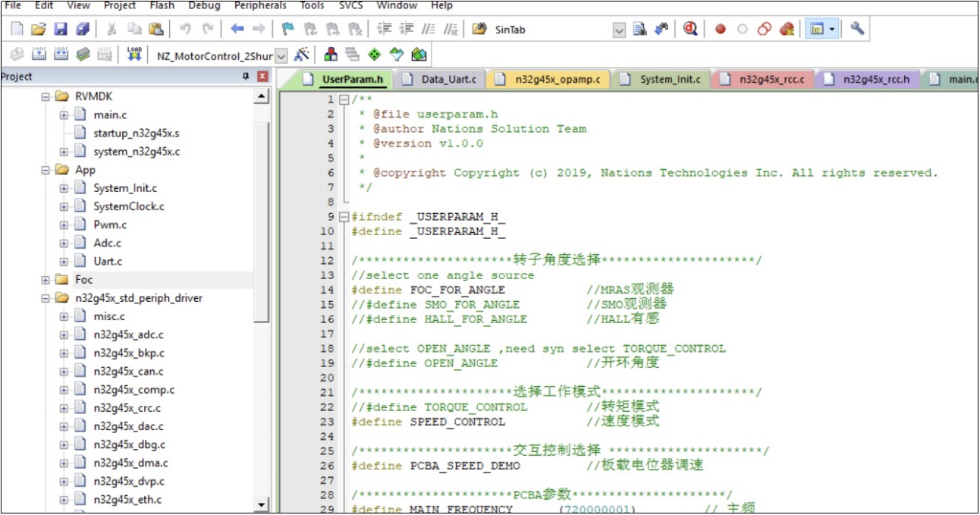Select SystemClock.c in project tree

[129, 206]
